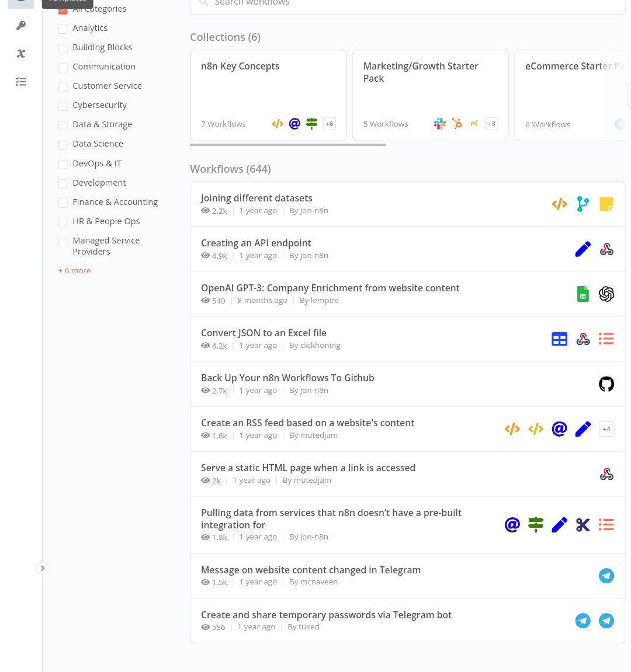Click webhook icon on Creating an API endpoint
Image resolution: width=631 pixels, height=672 pixels.
[x=606, y=249]
